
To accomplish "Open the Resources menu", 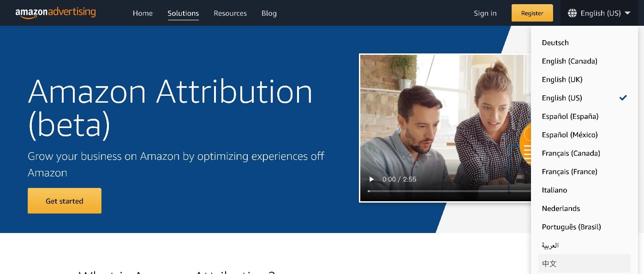I will click(230, 13).
